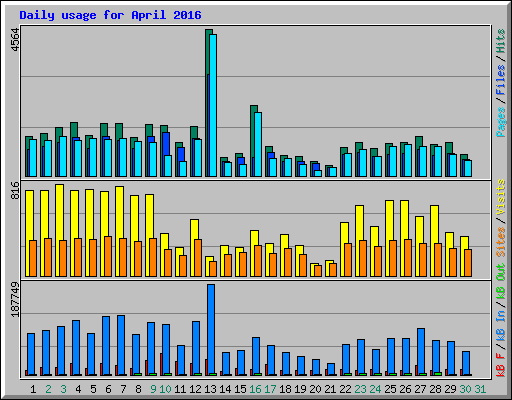Click day 13 on the date axis
512x400 pixels.
(x=210, y=389)
